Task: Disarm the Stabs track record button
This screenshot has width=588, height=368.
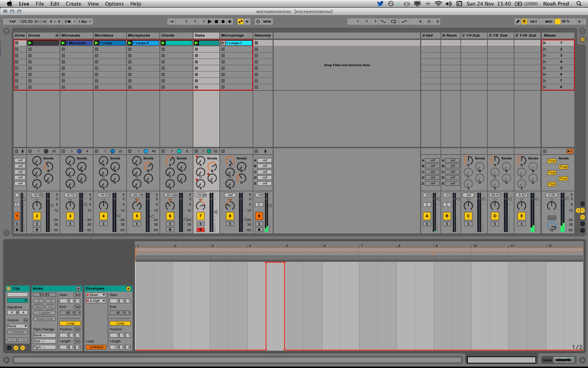Action: (x=200, y=230)
